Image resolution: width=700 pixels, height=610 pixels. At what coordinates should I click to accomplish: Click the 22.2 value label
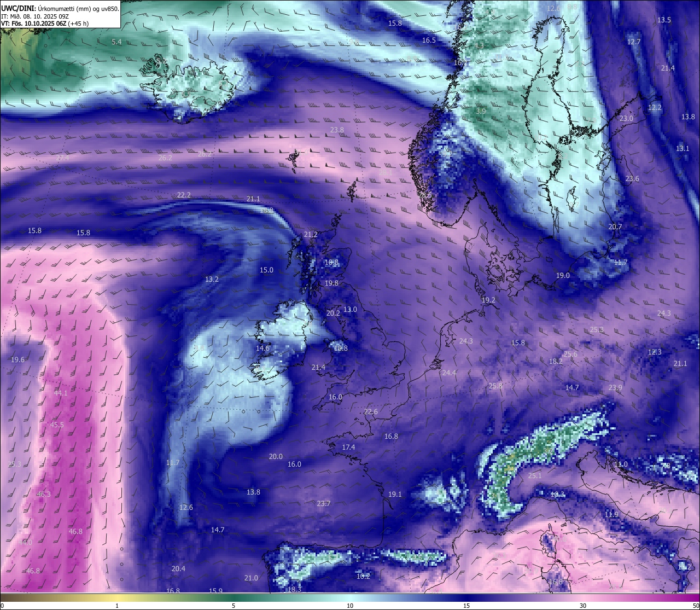point(184,195)
